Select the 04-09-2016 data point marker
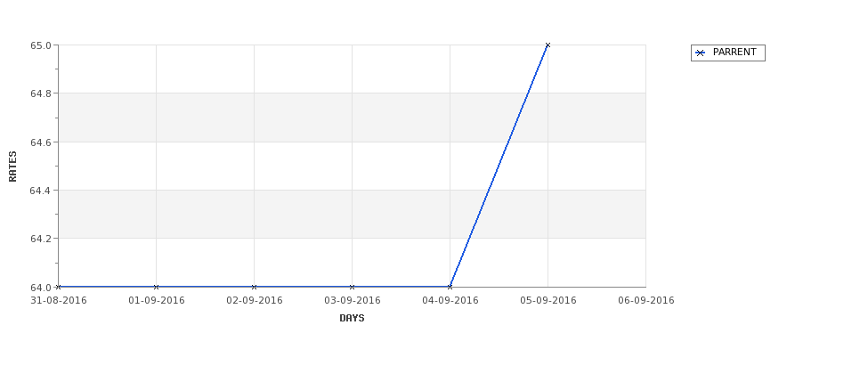The height and width of the screenshot is (382, 868). click(450, 287)
